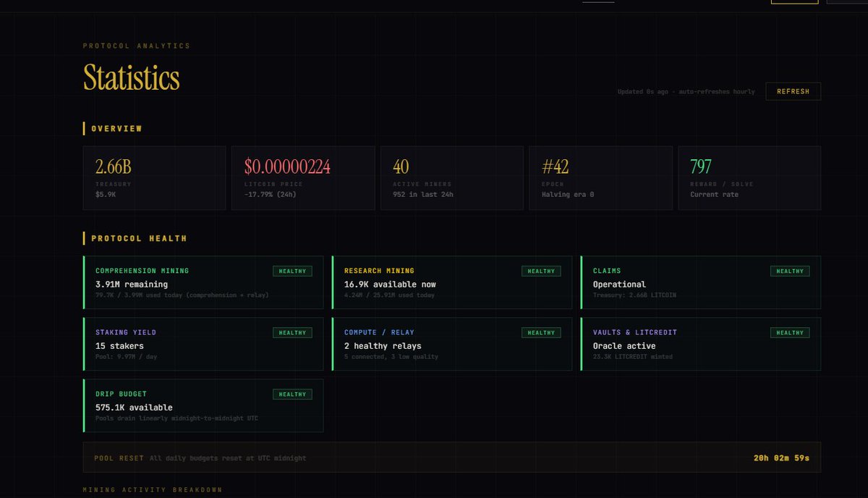Select the 40 Active Miners card
The image size is (868, 498).
(452, 178)
